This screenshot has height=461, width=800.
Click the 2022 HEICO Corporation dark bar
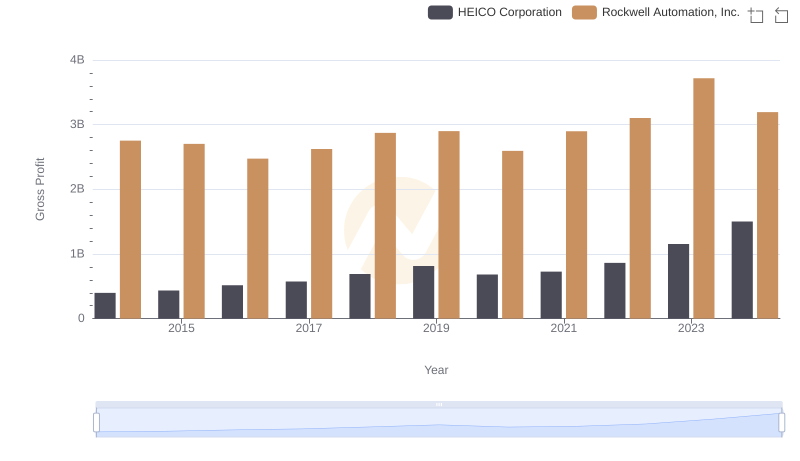[x=614, y=291]
